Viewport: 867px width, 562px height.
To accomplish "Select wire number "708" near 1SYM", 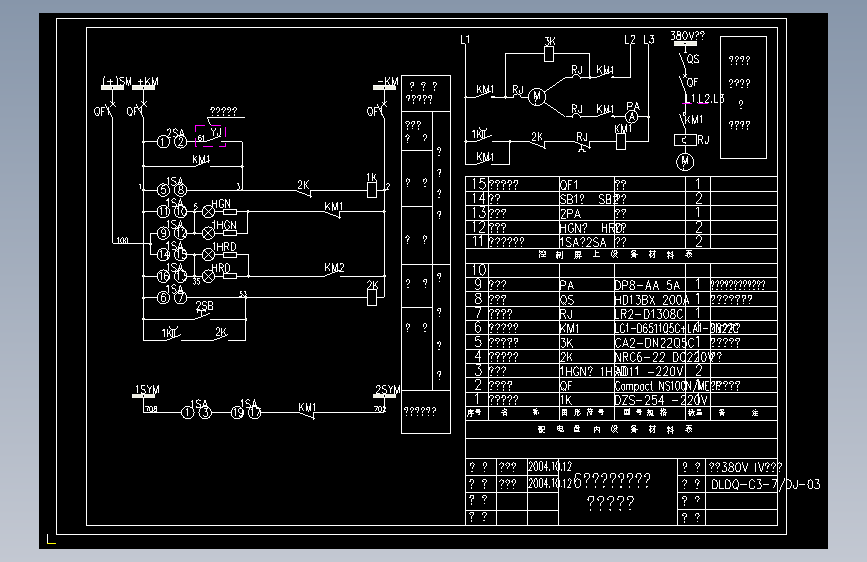I will point(152,409).
